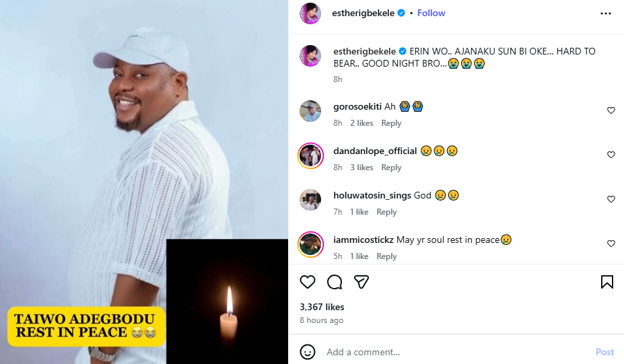Reply to dandanlope_official's comment
This screenshot has width=624, height=364.
[x=391, y=168]
